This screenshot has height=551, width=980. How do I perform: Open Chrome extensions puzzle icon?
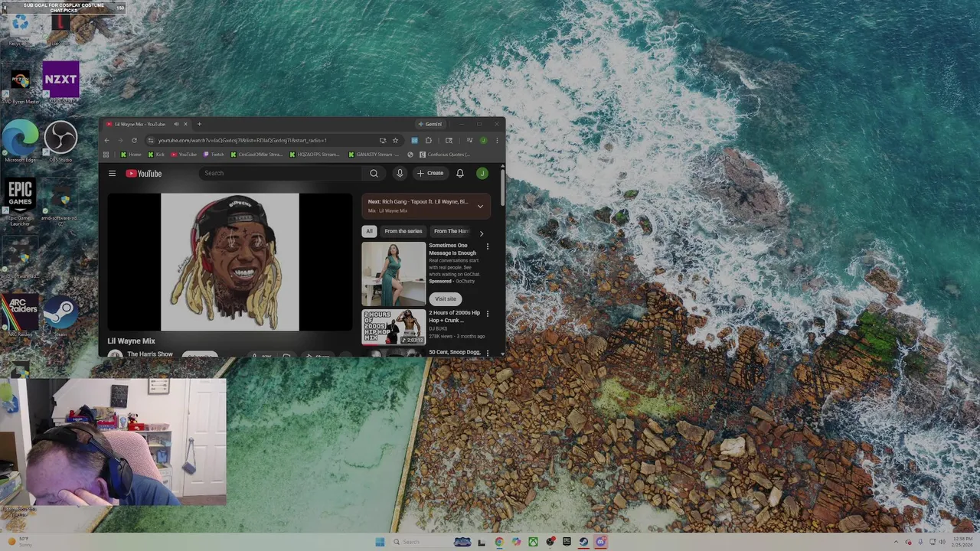click(x=429, y=140)
